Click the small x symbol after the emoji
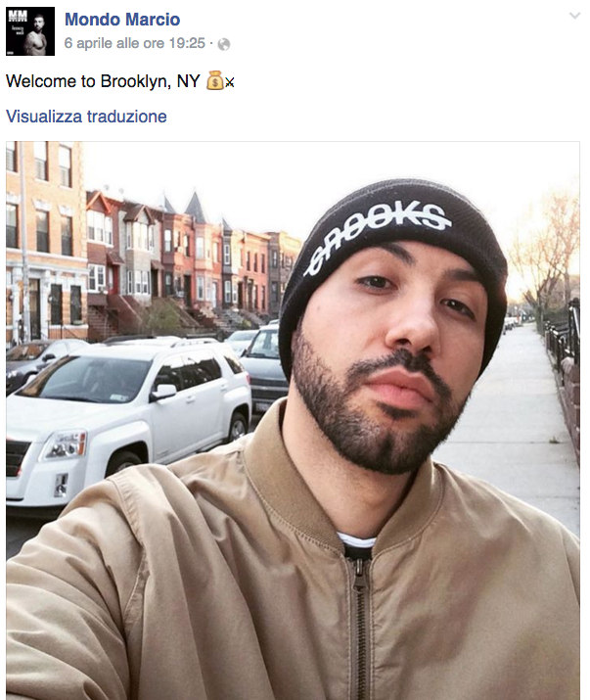This screenshot has height=700, width=590. [229, 82]
